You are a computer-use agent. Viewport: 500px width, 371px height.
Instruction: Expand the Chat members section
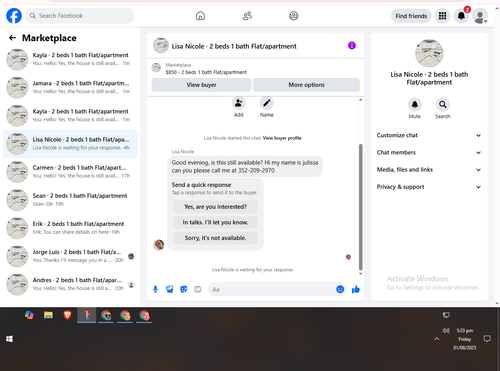click(429, 153)
